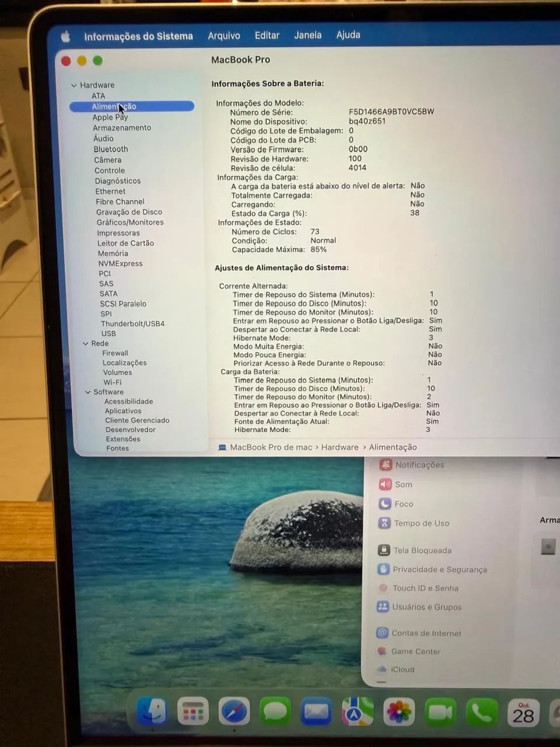The width and height of the screenshot is (560, 747).
Task: Open Messages from the Dock
Action: click(x=275, y=712)
